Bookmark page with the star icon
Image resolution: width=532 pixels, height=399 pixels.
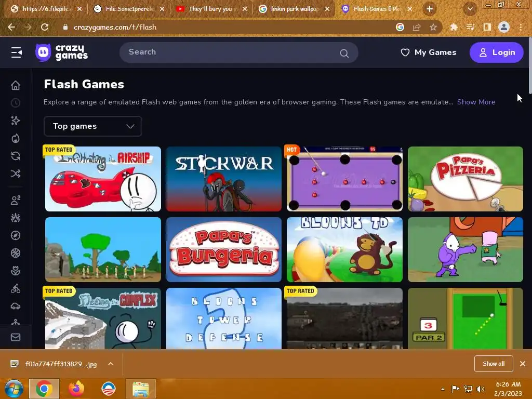433,27
